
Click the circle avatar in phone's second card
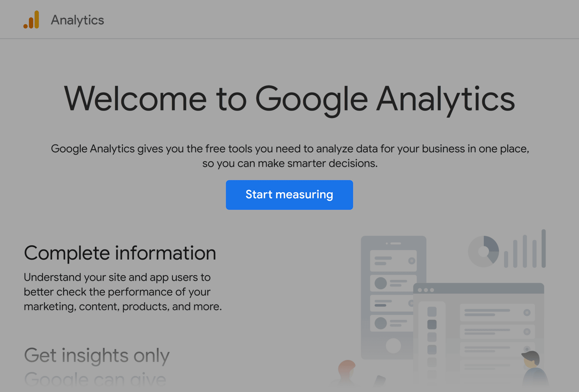coord(381,283)
